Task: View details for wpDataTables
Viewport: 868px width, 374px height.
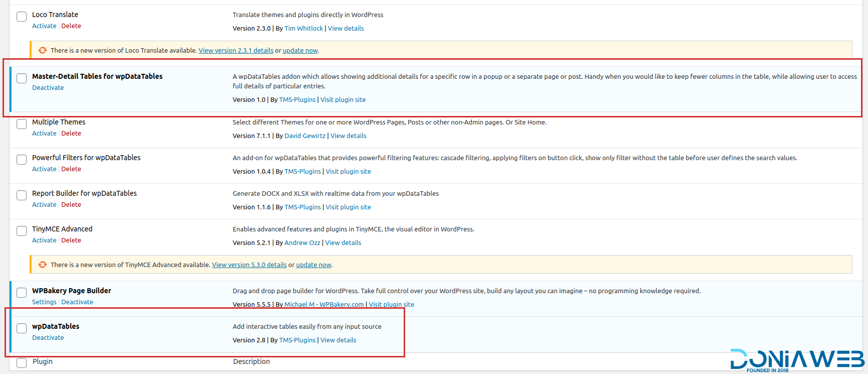Action: pyautogui.click(x=338, y=340)
